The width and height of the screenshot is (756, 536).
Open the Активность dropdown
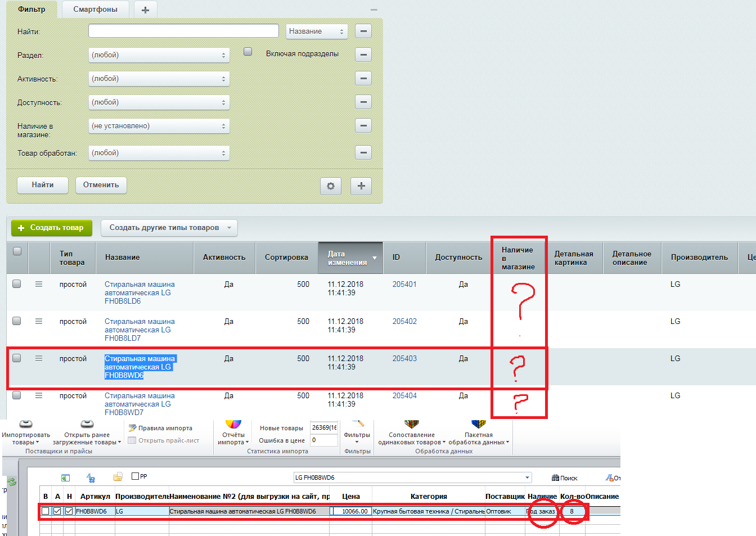(x=159, y=79)
